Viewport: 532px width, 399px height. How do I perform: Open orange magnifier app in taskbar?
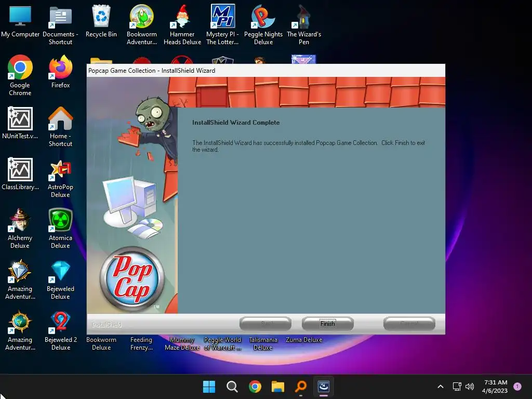[x=301, y=387]
